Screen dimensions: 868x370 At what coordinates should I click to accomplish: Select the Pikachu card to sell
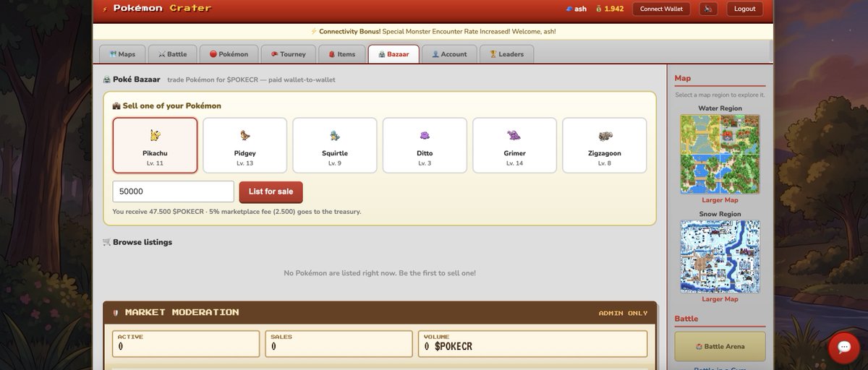pyautogui.click(x=155, y=145)
